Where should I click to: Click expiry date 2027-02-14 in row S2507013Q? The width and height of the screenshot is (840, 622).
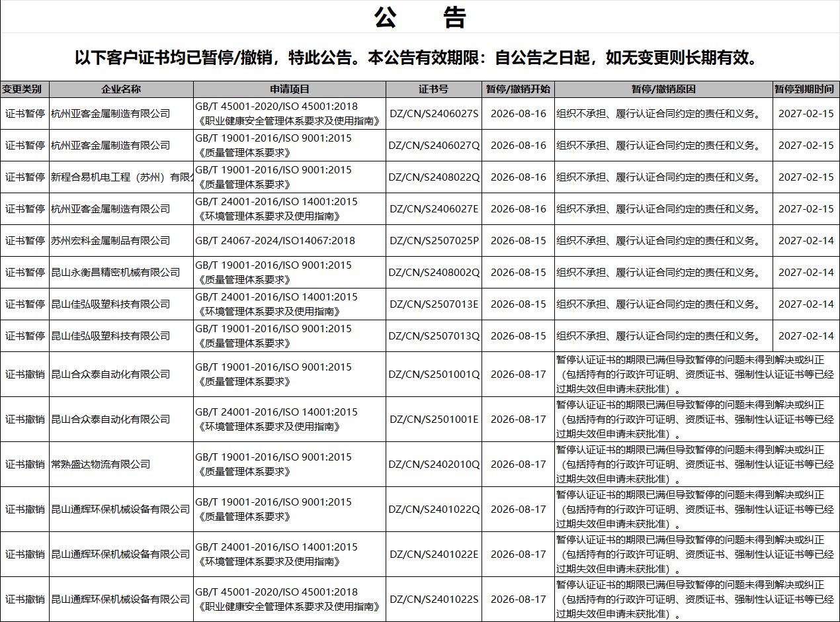tap(806, 335)
